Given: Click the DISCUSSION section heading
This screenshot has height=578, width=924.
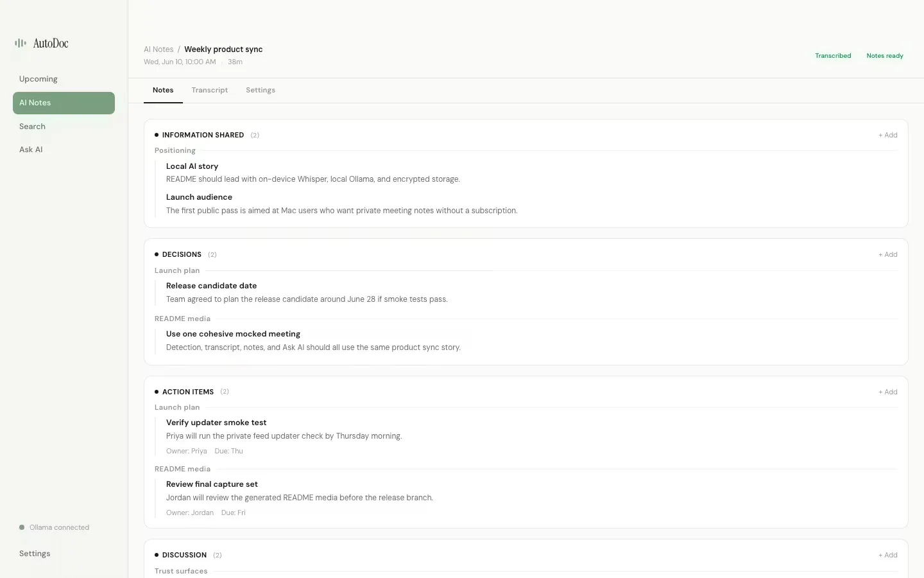Looking at the screenshot, I should click(184, 555).
